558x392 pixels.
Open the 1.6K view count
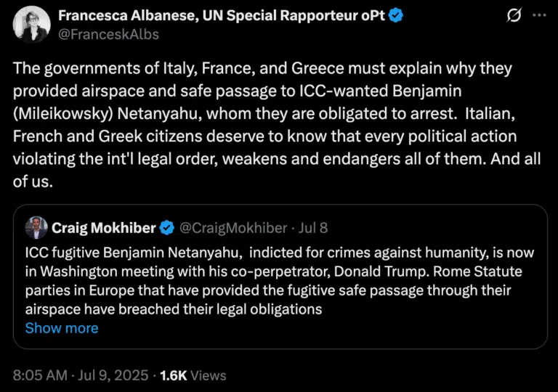pyautogui.click(x=174, y=375)
